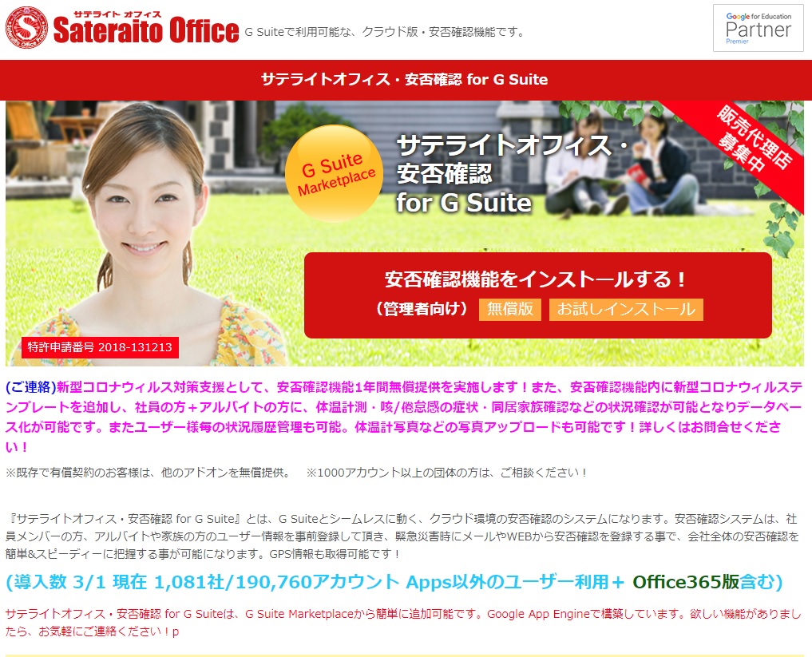812x657 pixels.
Task: Open the Google for Education Partner badge
Action: [759, 28]
